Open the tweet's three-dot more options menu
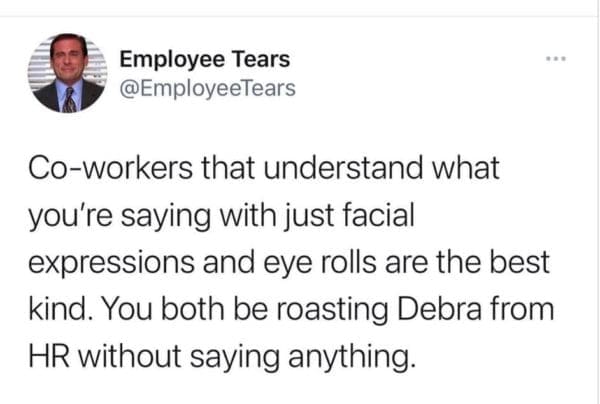This screenshot has height=404, width=600. tap(556, 59)
